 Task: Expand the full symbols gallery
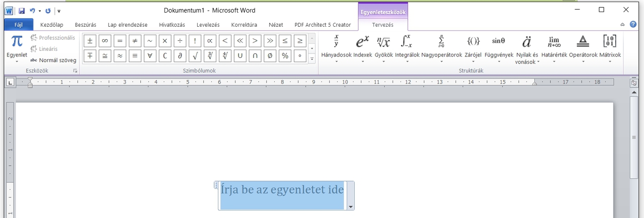point(311,59)
